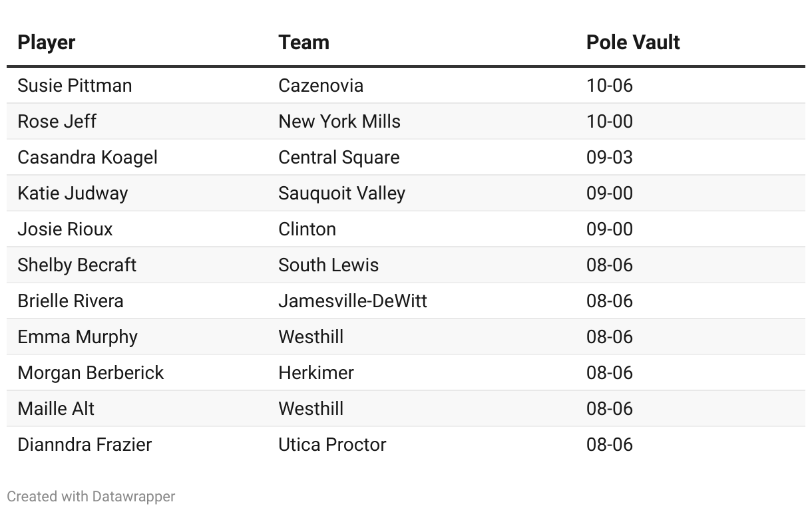This screenshot has height=512, width=812.
Task: Select the Josie Rioux row name
Action: click(65, 229)
